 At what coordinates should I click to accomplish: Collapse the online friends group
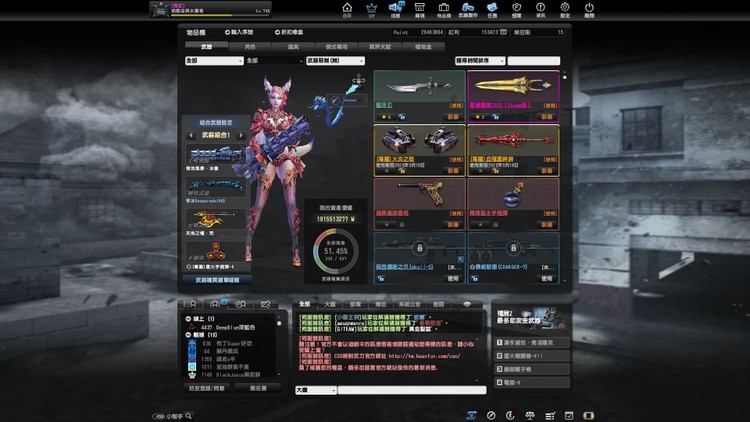[188, 319]
